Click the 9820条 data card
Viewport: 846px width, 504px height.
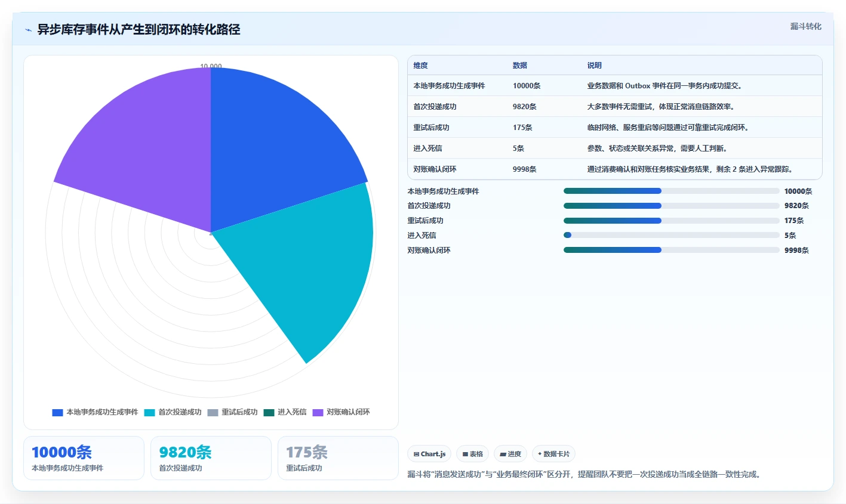[211, 458]
